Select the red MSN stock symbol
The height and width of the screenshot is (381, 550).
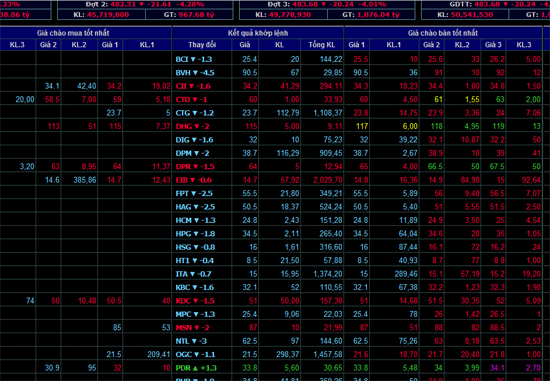tap(184, 328)
